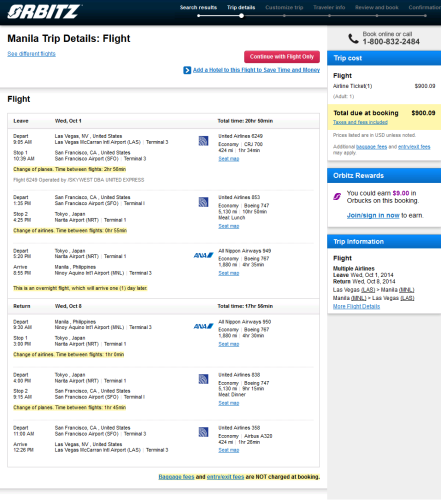The image size is (441, 500).
Task: Click ANA logo for All Nippon Airways 949
Action: pyautogui.click(x=203, y=255)
